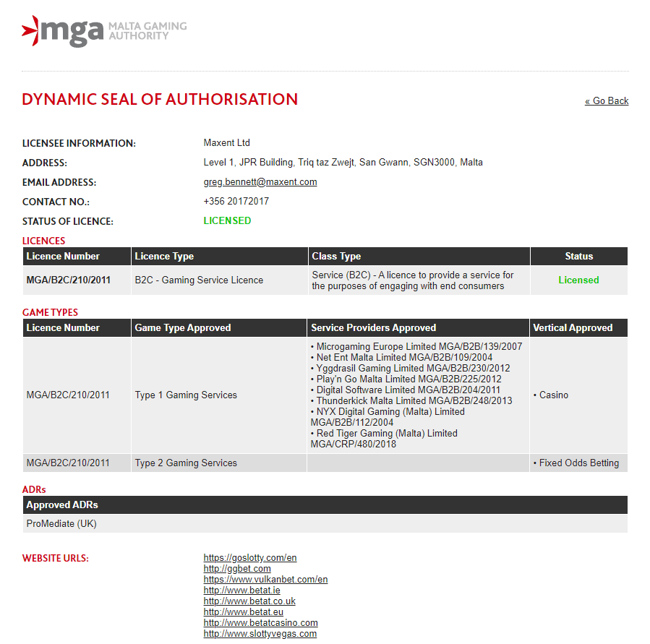
Task: Open the greg.bennett@maxent.com email link
Action: coord(260,182)
